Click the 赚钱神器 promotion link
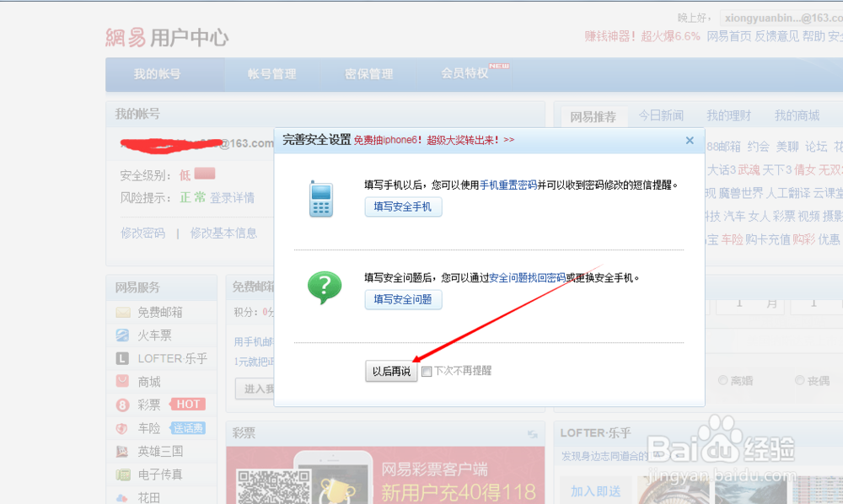Viewport: 843px width, 504px height. click(642, 36)
